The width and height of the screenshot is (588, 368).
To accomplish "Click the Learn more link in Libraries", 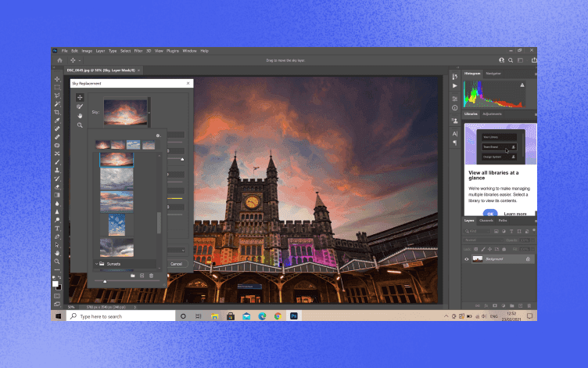I will pyautogui.click(x=514, y=214).
